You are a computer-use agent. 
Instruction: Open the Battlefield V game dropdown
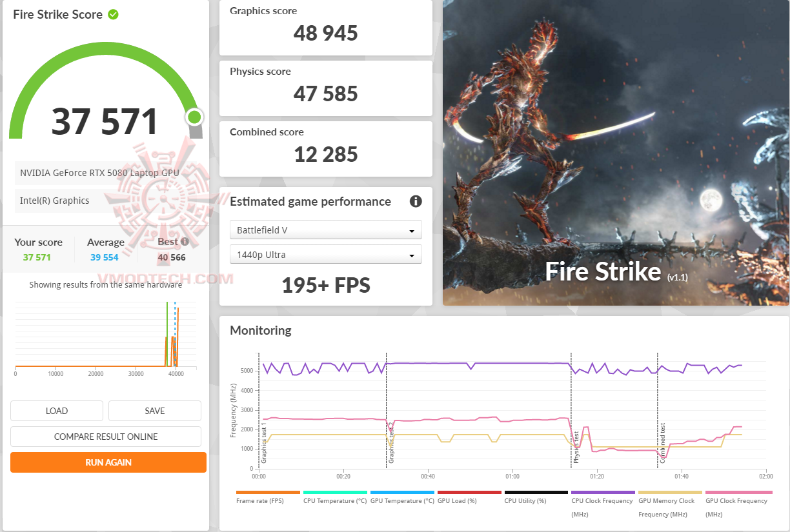tap(326, 230)
